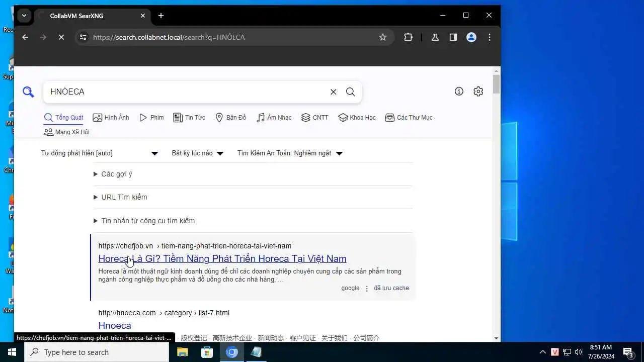Open notepad-like app in taskbar

pyautogui.click(x=257, y=352)
